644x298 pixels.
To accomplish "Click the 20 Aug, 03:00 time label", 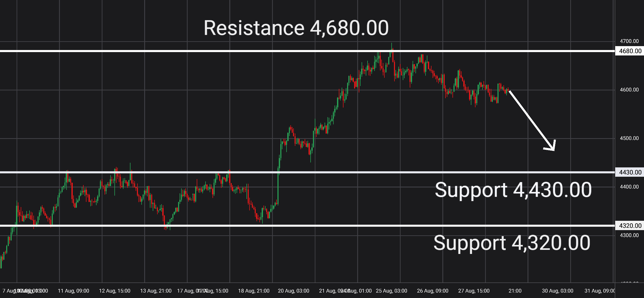I will [x=294, y=291].
